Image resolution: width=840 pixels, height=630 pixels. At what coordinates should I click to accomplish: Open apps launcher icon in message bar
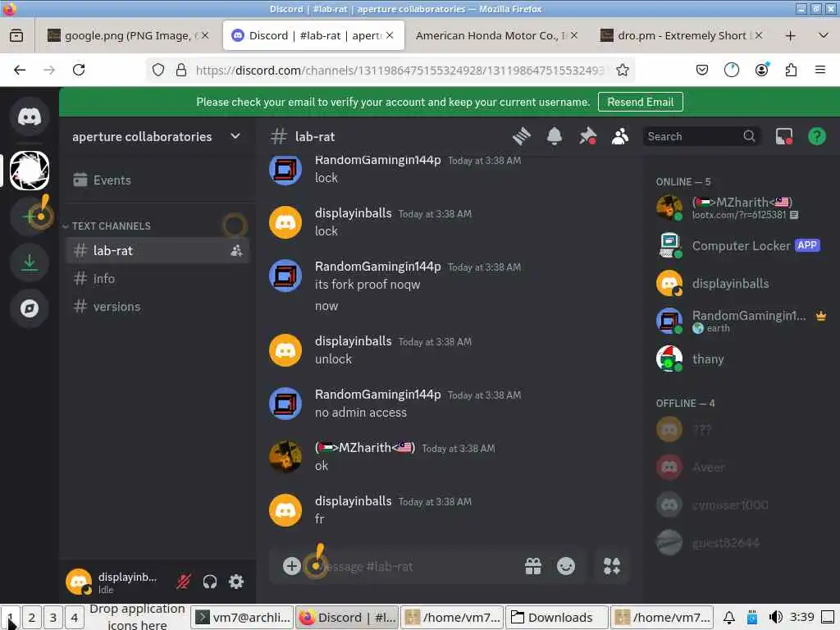[612, 566]
